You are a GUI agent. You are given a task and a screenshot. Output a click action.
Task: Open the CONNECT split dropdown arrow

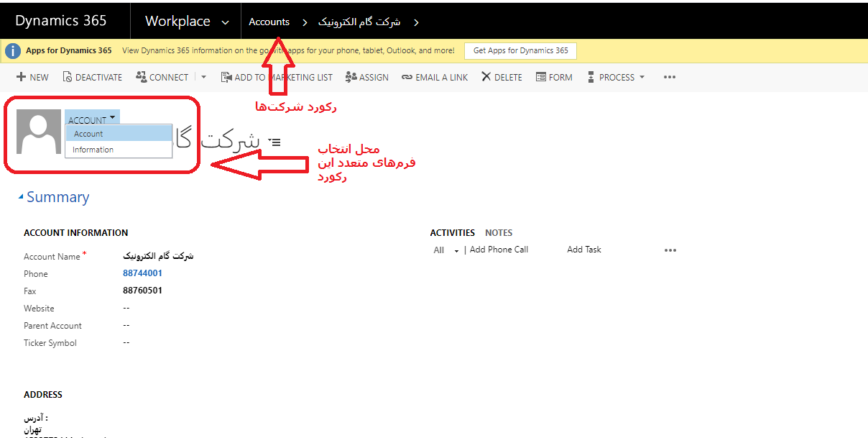203,77
